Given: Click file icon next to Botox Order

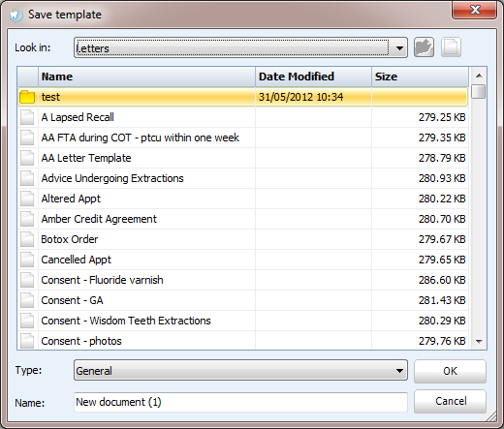Looking at the screenshot, I should tap(27, 239).
